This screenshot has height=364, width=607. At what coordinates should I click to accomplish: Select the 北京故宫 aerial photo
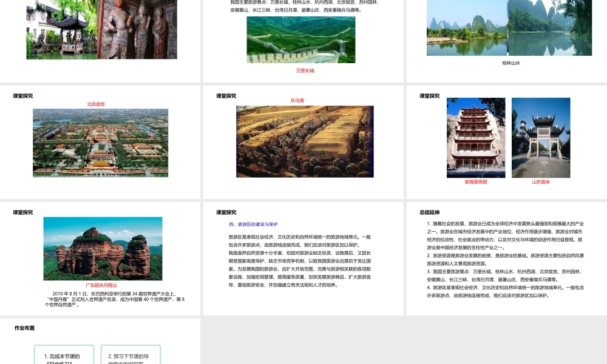pyautogui.click(x=100, y=143)
